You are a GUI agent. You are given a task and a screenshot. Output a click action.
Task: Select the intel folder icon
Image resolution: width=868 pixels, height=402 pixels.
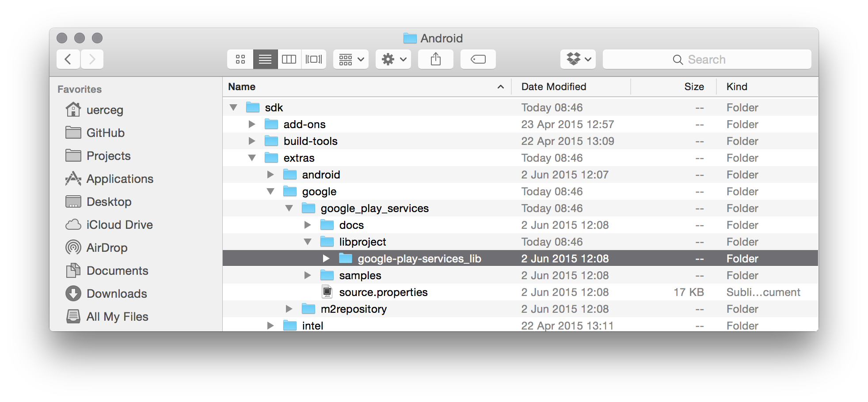point(290,326)
